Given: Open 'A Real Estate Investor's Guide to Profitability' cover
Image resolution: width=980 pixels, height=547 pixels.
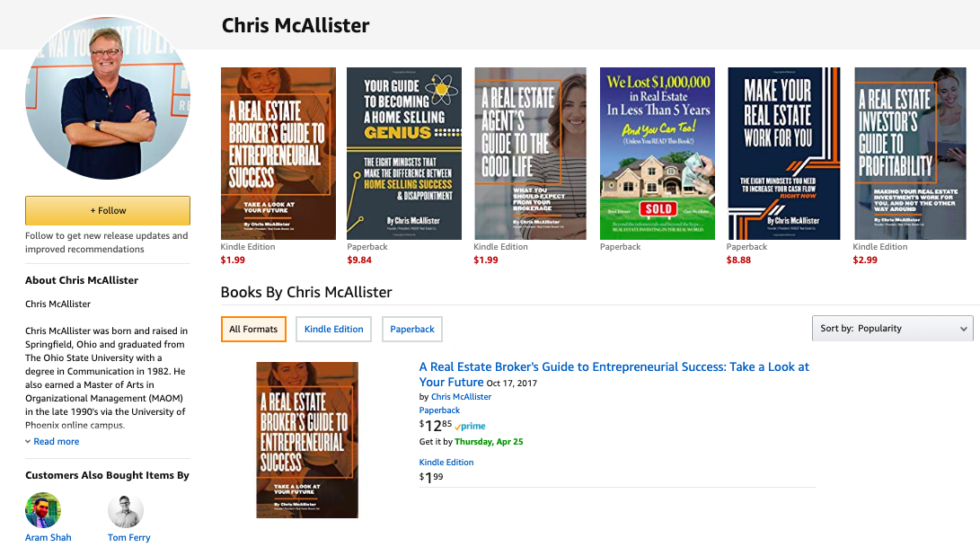Looking at the screenshot, I should point(910,154).
